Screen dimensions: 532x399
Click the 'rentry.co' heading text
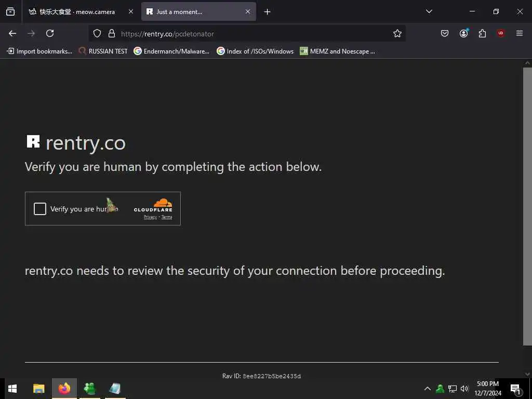tap(86, 143)
